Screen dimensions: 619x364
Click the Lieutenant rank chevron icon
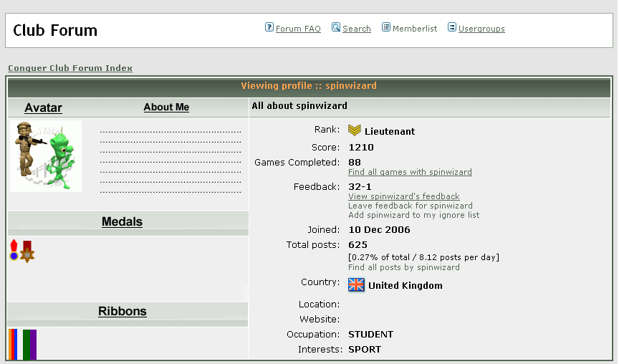coord(355,130)
